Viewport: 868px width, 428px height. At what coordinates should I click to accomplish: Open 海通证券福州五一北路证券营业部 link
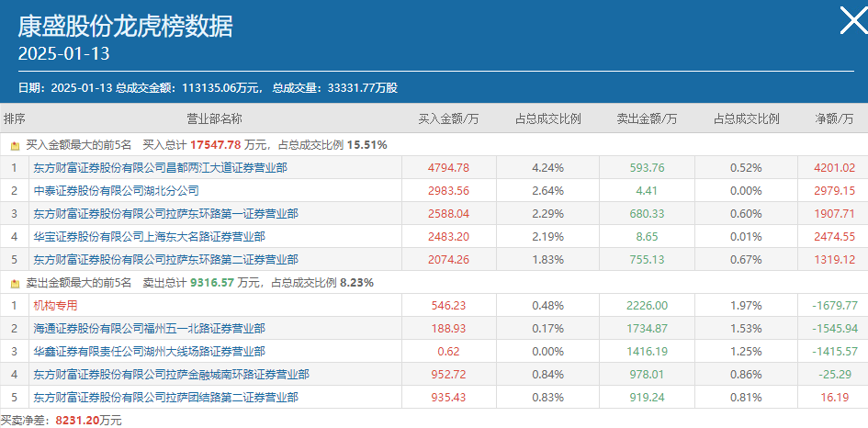pos(149,329)
